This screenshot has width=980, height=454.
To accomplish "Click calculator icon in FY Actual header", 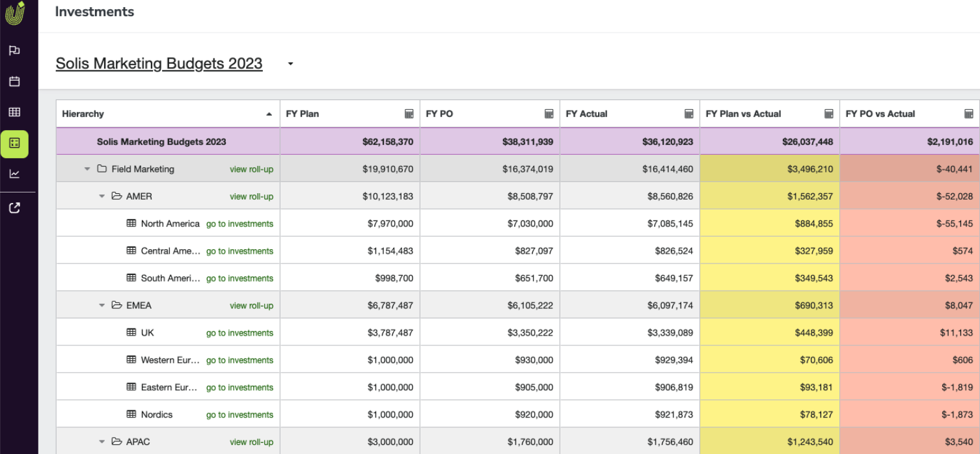I will [689, 114].
